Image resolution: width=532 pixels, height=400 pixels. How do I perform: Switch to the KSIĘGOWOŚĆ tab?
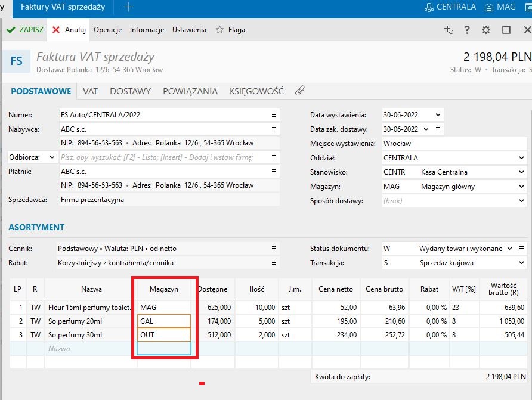pyautogui.click(x=256, y=91)
